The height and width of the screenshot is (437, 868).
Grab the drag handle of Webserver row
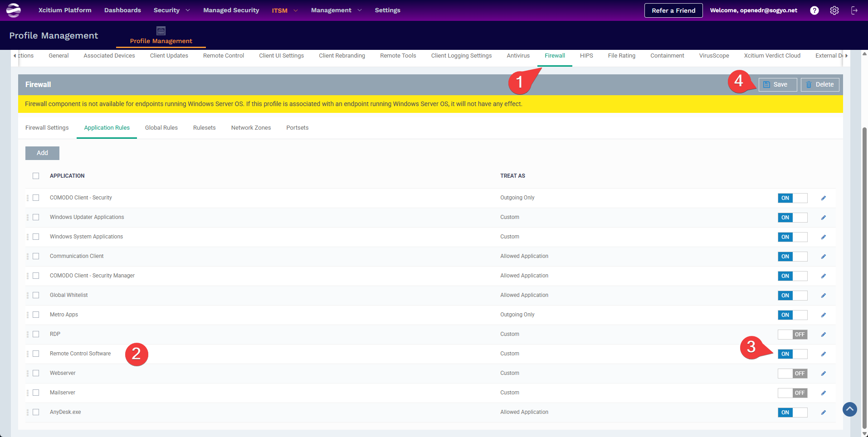pyautogui.click(x=28, y=373)
